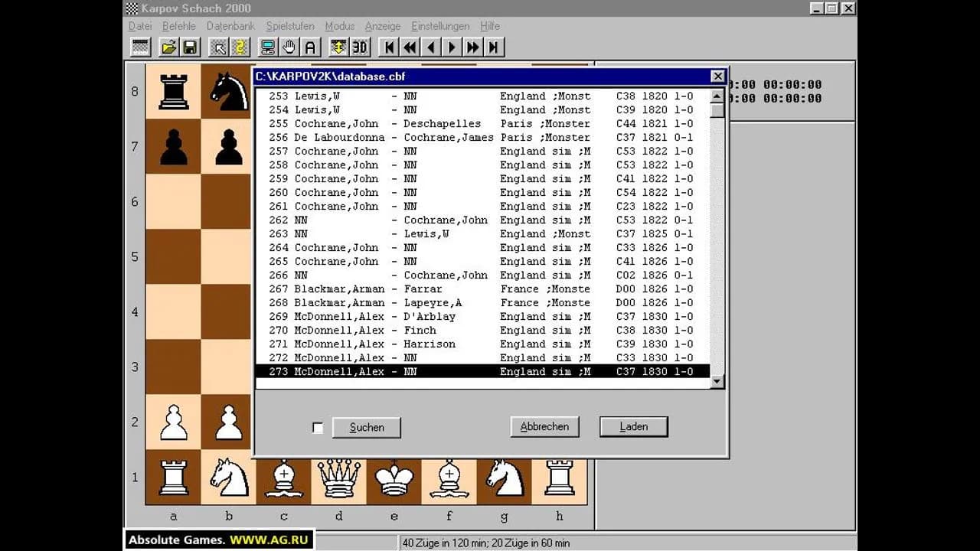
Task: Click the new board toolbar icon
Action: click(140, 47)
